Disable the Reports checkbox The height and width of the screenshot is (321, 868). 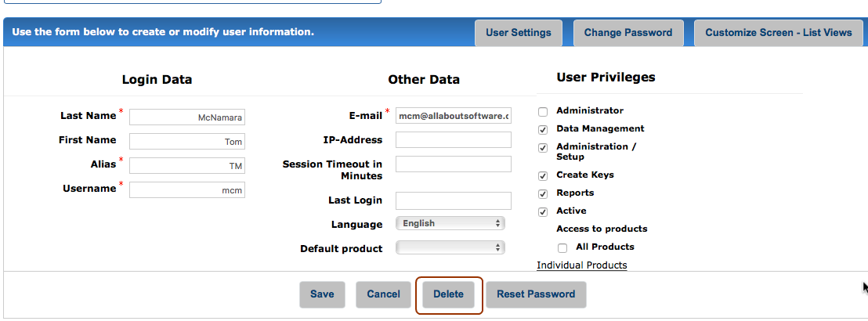coord(543,194)
